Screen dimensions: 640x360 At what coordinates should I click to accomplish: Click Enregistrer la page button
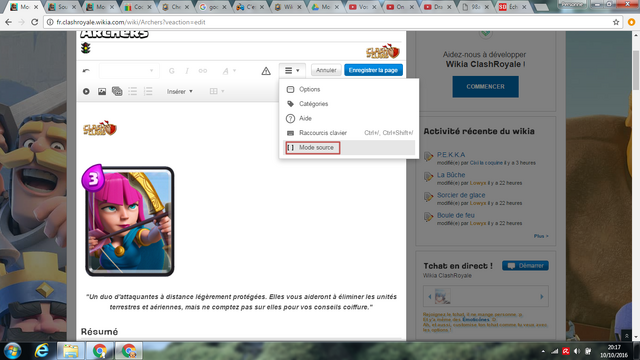(x=373, y=70)
